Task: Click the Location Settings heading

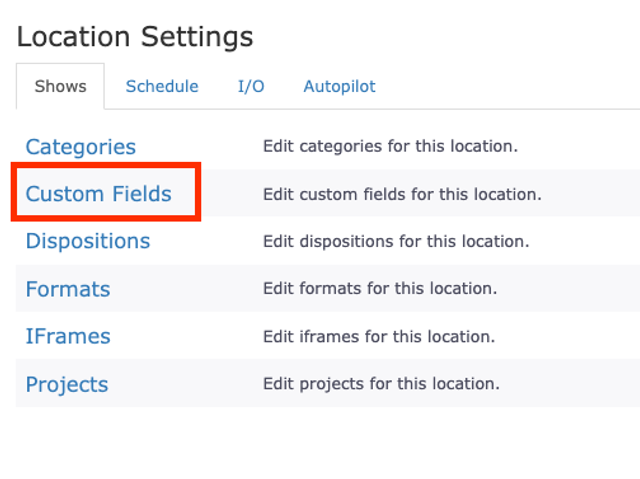Action: coord(135,37)
